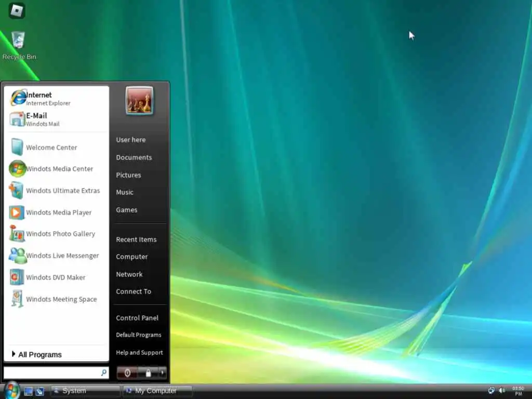Open Pictures from start menu
Image resolution: width=532 pixels, height=399 pixels.
coord(128,175)
